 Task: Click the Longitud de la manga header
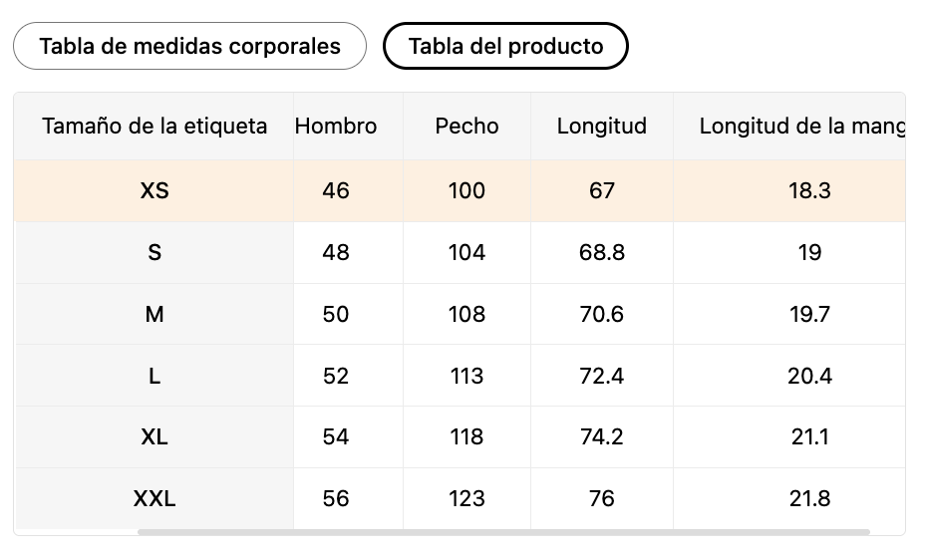[x=802, y=126]
